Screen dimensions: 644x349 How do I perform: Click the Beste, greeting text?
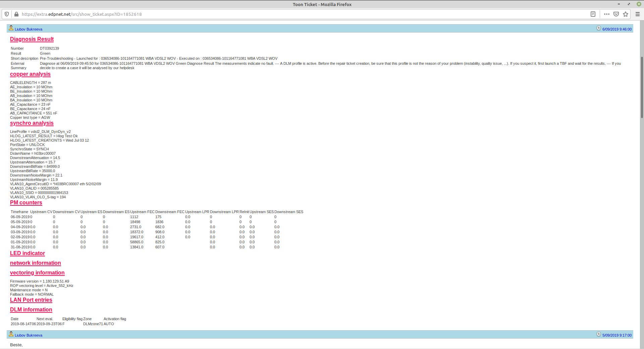tap(16, 345)
